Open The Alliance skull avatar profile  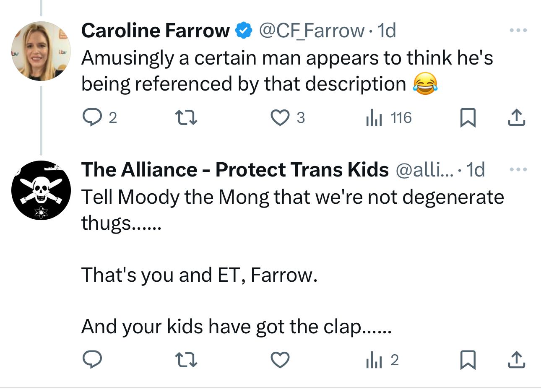coord(41,190)
